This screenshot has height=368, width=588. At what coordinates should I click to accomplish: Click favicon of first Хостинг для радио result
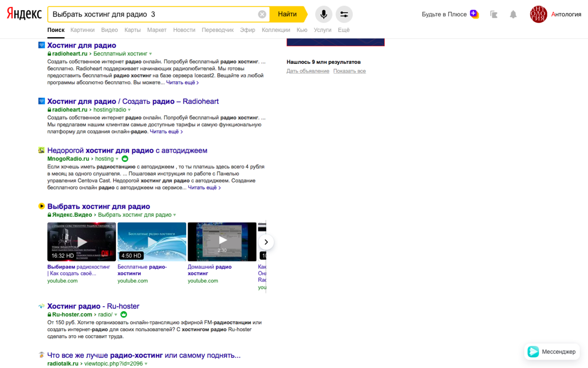tap(42, 45)
